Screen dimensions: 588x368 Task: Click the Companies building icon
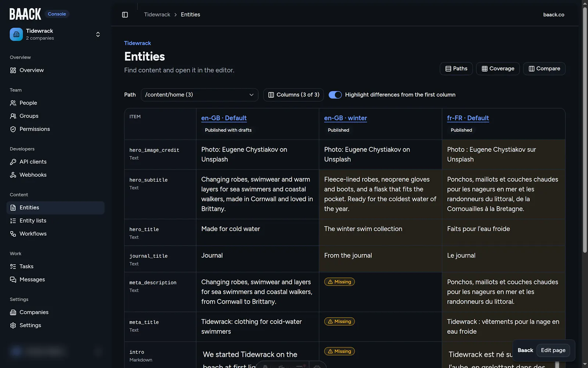click(x=13, y=312)
